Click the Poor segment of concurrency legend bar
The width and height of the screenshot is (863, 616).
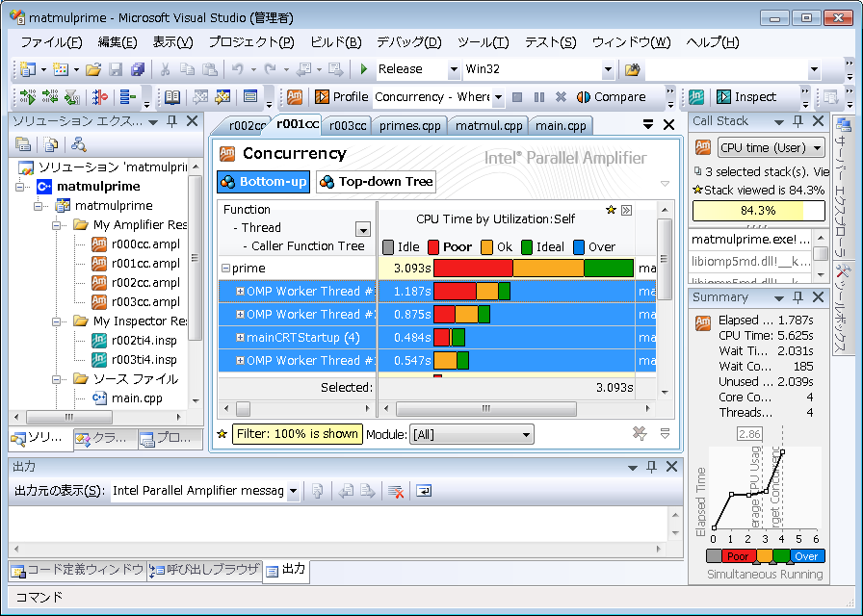(738, 556)
